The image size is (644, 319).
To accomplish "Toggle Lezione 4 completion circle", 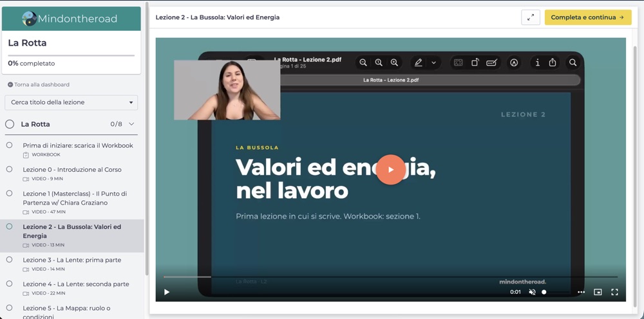I will (x=10, y=284).
